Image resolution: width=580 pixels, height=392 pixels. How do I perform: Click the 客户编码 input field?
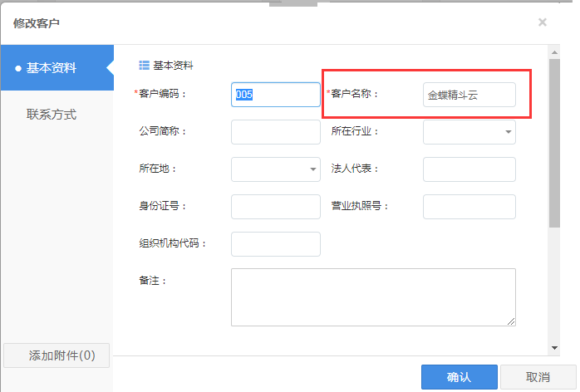click(275, 95)
